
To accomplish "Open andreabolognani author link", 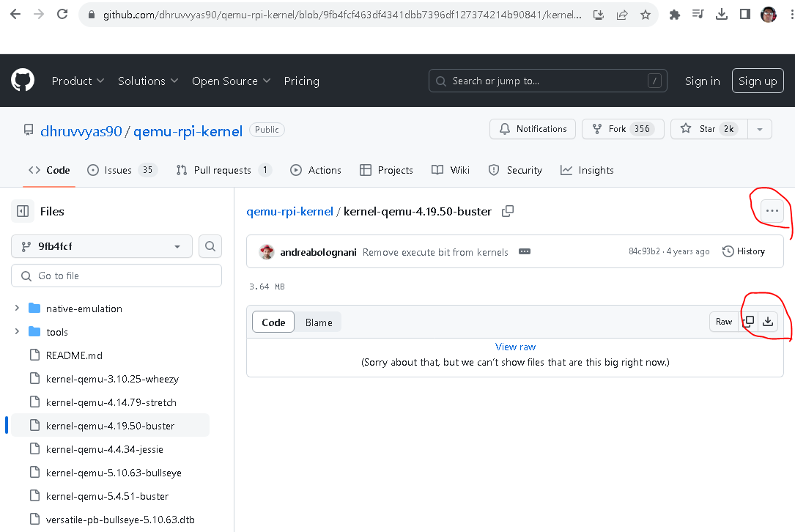I will [x=319, y=252].
